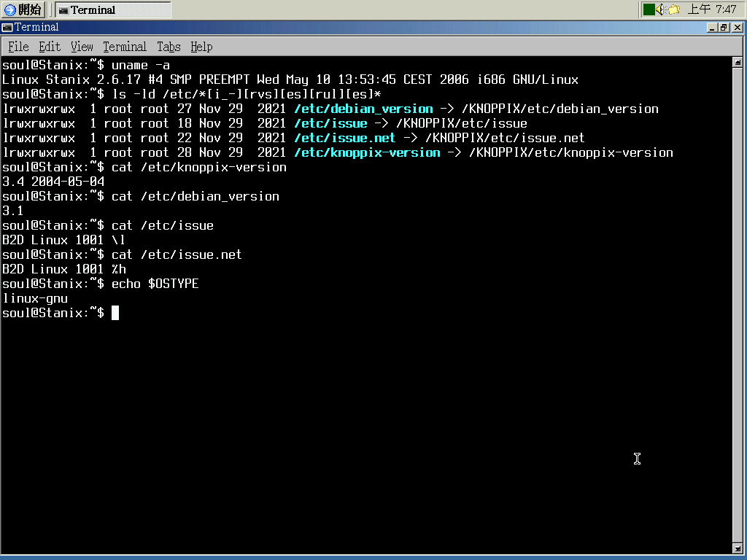
Task: Click the '3.4 2004-05-04' output line
Action: [53, 182]
